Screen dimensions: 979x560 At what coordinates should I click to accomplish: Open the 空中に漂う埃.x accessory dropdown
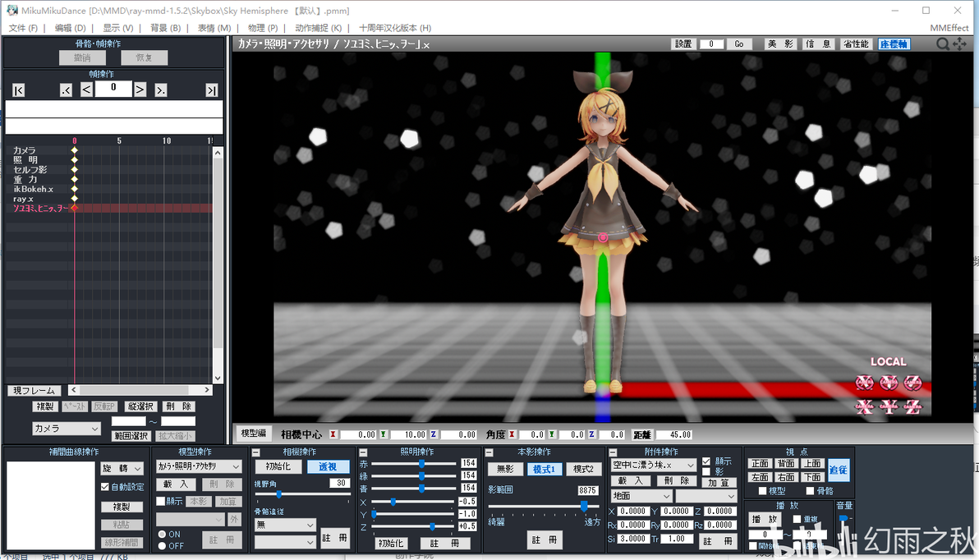coord(653,465)
